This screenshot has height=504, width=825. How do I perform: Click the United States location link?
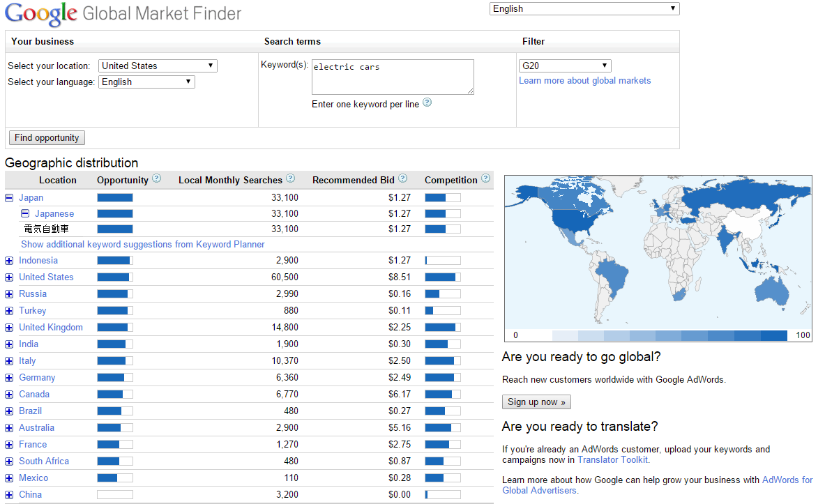(x=46, y=277)
